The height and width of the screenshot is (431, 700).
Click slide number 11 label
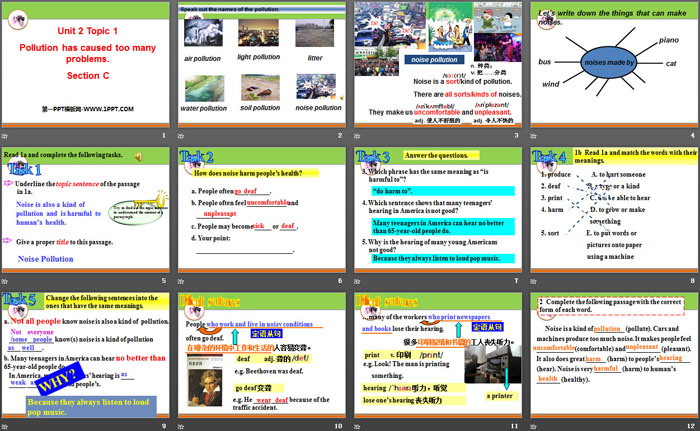[x=514, y=426]
